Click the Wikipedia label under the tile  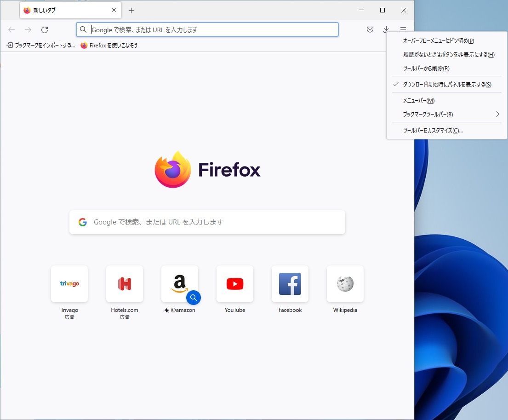[x=345, y=310]
